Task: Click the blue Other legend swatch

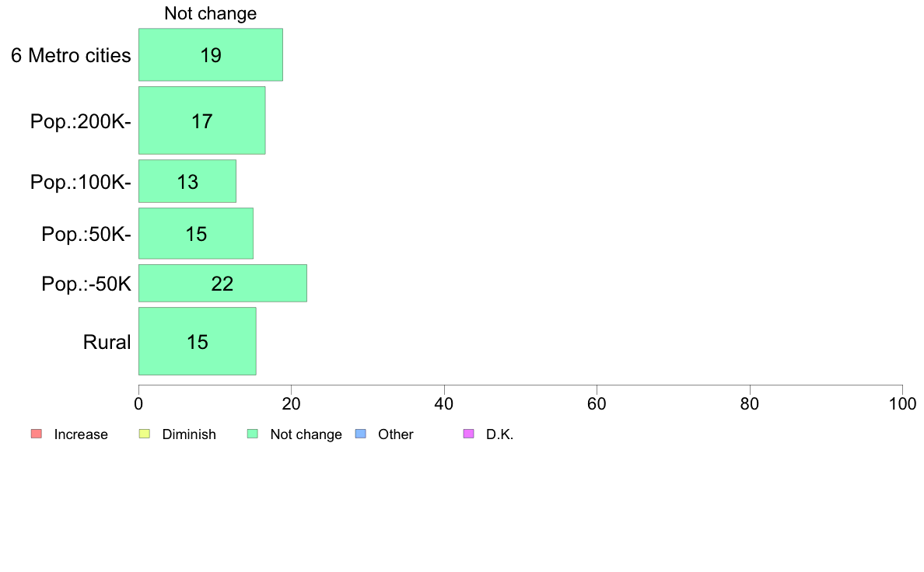Action: click(361, 434)
